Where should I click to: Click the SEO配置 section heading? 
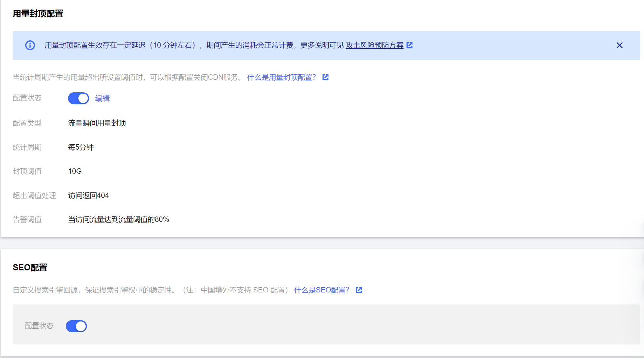click(30, 268)
